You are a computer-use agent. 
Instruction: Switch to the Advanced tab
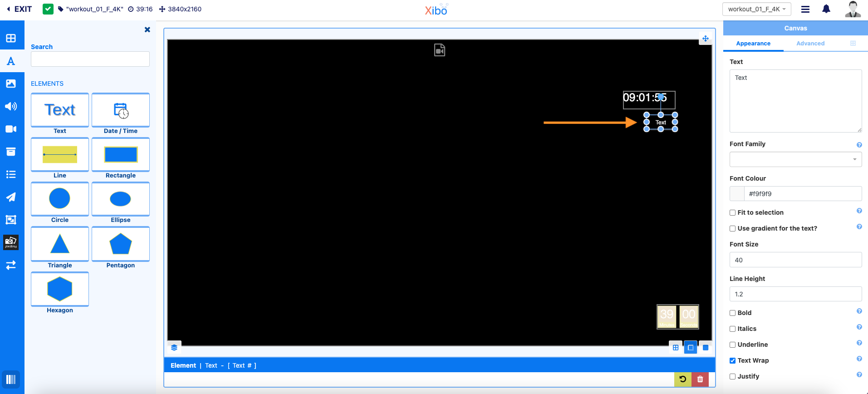[810, 44]
